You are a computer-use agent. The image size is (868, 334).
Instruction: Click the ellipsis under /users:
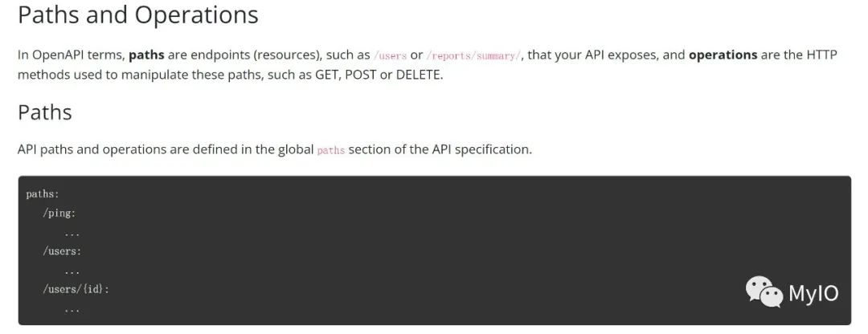72,272
